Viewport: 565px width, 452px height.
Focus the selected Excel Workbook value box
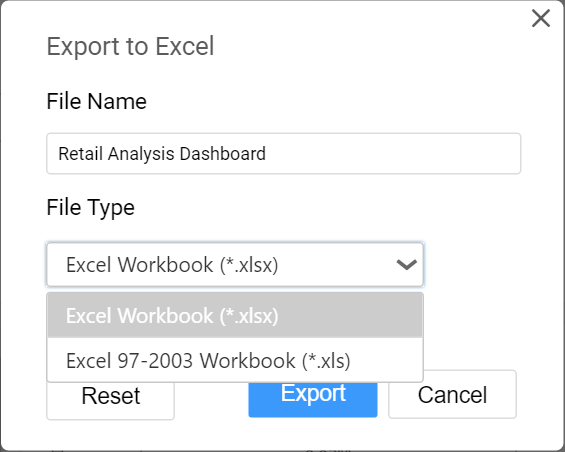(235, 265)
